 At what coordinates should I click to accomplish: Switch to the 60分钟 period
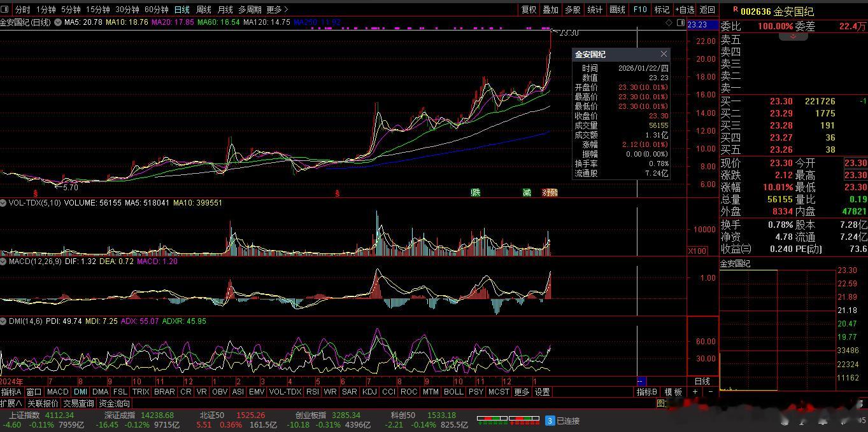157,10
